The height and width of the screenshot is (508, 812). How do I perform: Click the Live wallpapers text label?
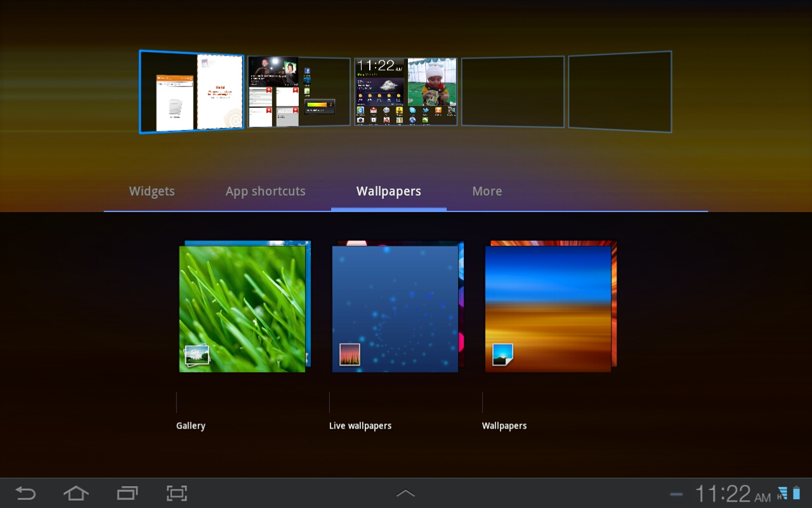(x=360, y=425)
